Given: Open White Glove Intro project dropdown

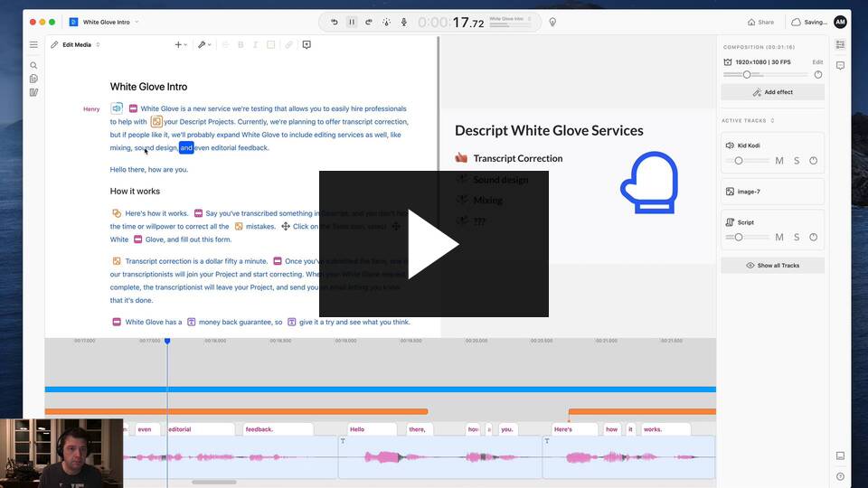Looking at the screenshot, I should (137, 22).
